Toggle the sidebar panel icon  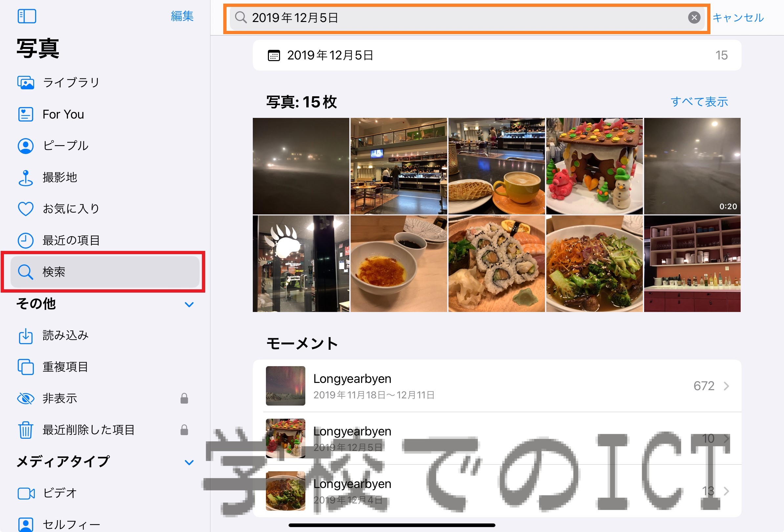pos(27,16)
